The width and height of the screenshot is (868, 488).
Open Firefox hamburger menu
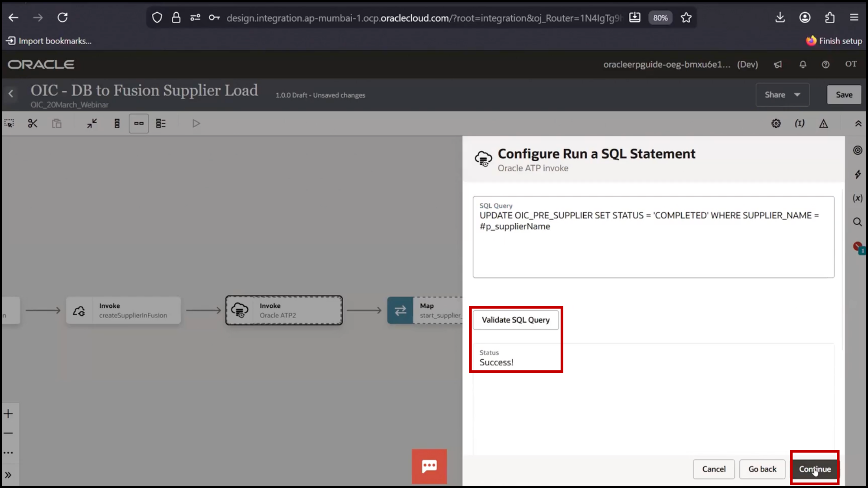point(854,18)
